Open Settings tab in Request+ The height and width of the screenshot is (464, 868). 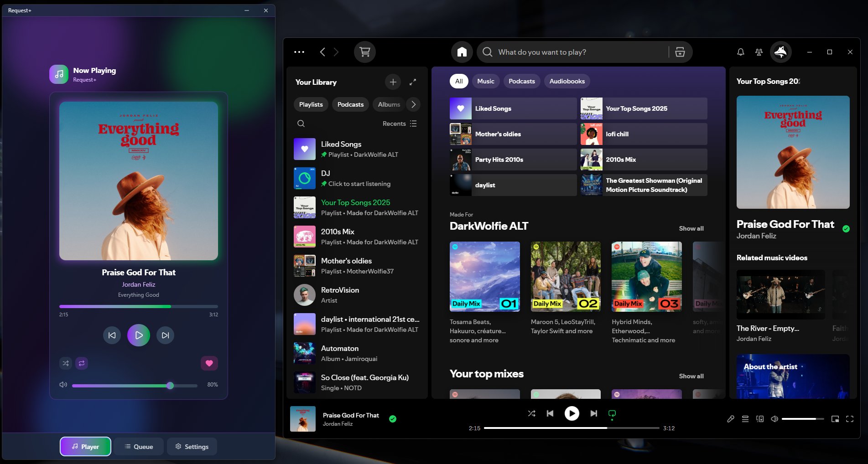coord(192,447)
